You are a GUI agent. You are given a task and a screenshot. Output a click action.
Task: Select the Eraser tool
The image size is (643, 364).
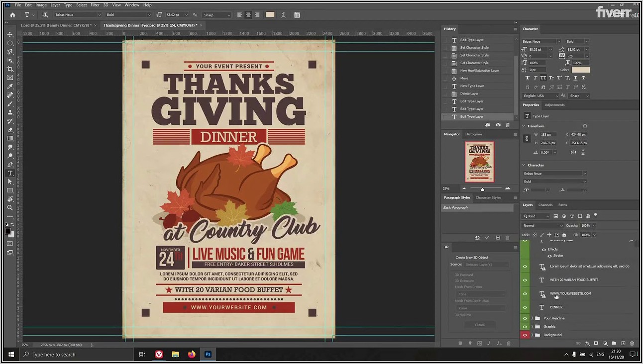[10, 130]
